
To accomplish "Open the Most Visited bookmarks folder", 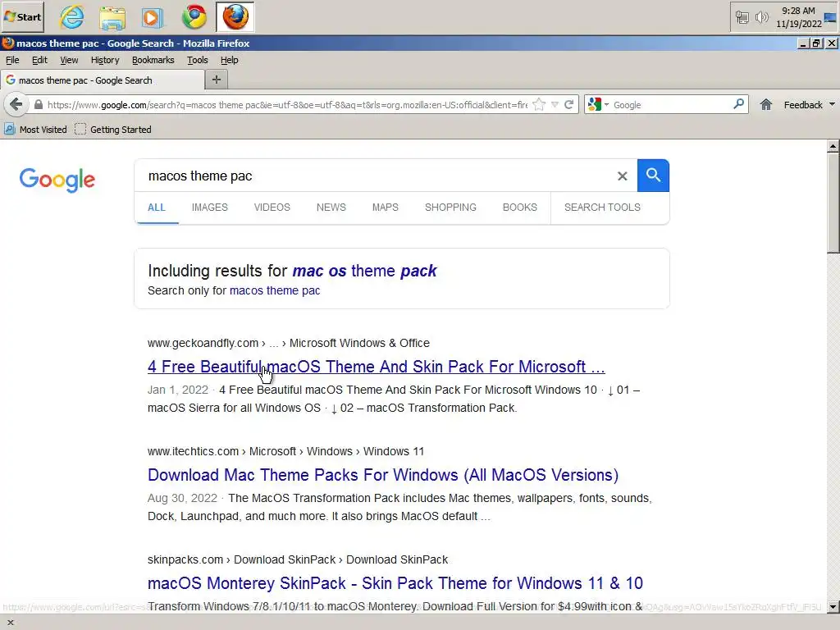I will (x=36, y=129).
